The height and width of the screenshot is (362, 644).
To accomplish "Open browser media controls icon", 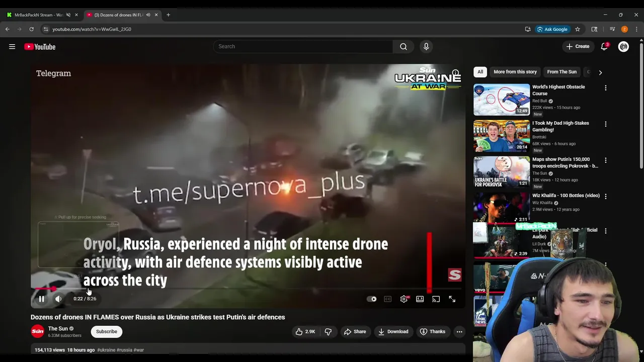I will pyautogui.click(x=612, y=29).
